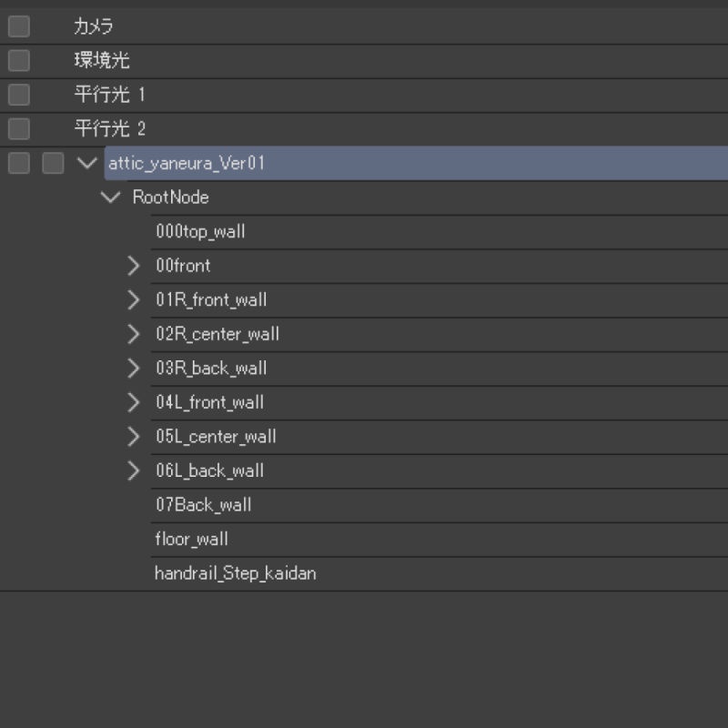
Task: Select the floor_wall item
Action: [x=191, y=539]
